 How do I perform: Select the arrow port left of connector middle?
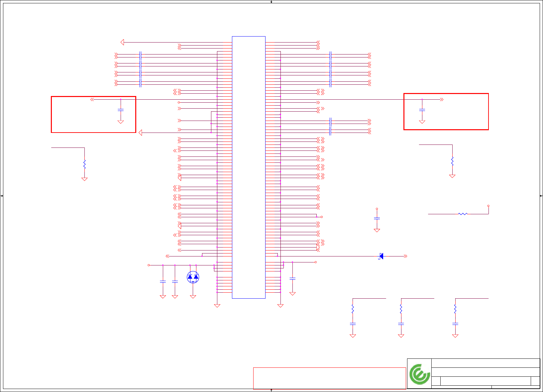pos(140,133)
